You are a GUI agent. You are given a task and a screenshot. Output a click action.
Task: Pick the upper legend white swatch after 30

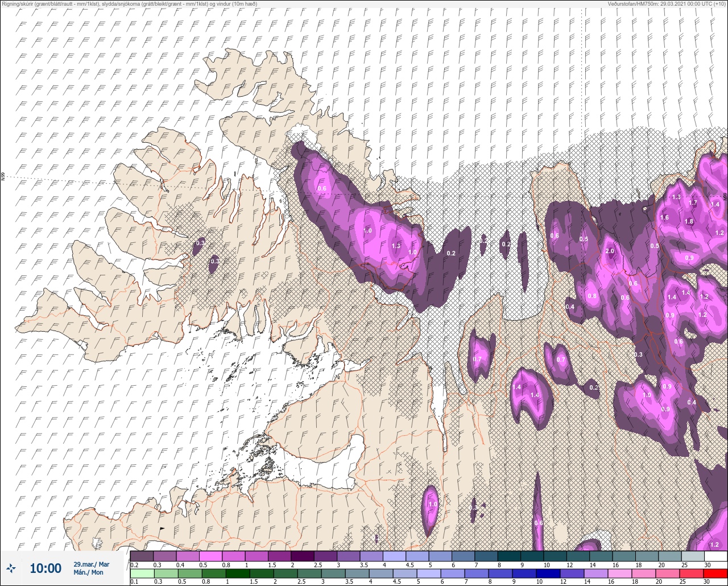pyautogui.click(x=715, y=556)
